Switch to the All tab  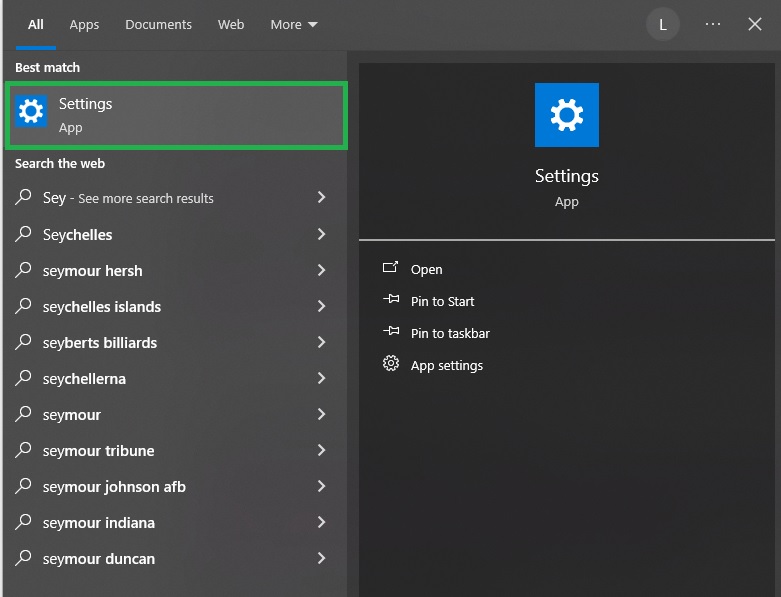(x=36, y=24)
